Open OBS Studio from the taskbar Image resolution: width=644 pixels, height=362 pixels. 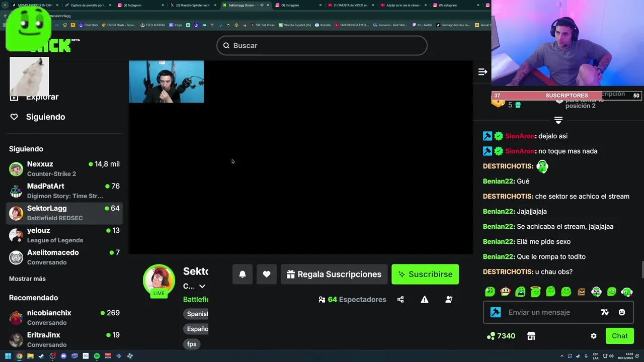click(x=52, y=356)
